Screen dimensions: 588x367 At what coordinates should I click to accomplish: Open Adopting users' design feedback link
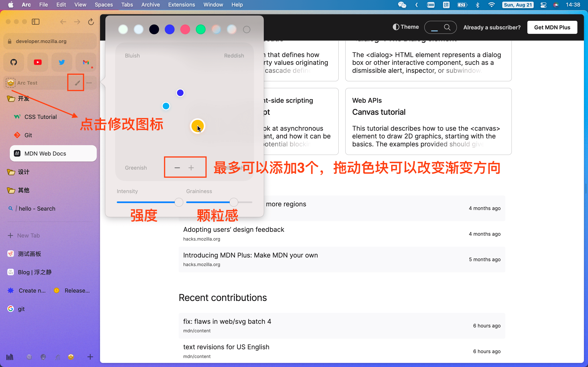point(234,230)
